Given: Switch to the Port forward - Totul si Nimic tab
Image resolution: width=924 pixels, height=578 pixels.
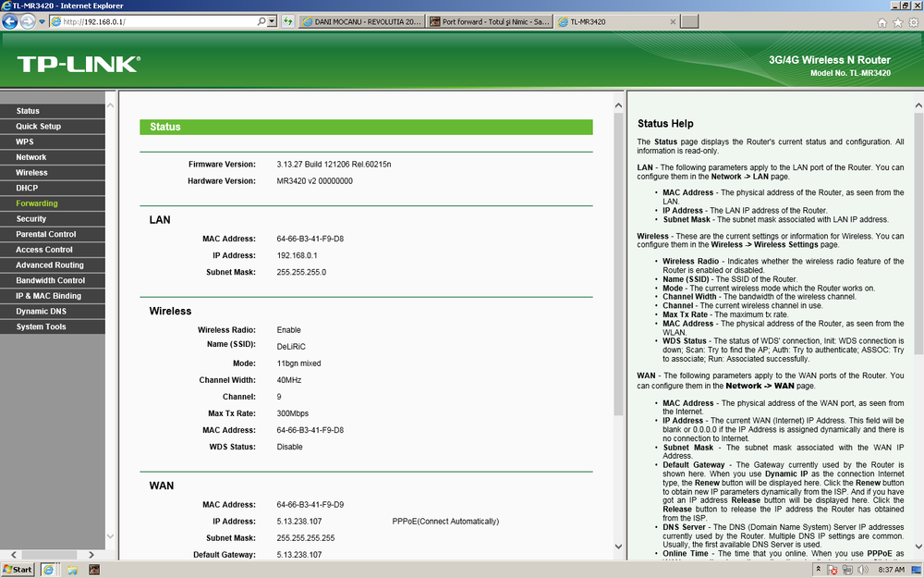Looking at the screenshot, I should click(x=490, y=22).
